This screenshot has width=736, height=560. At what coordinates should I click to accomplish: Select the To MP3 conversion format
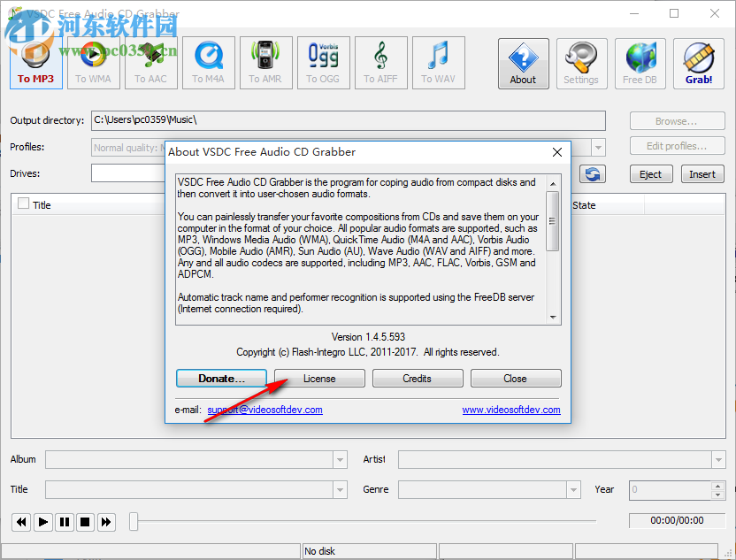coord(34,62)
